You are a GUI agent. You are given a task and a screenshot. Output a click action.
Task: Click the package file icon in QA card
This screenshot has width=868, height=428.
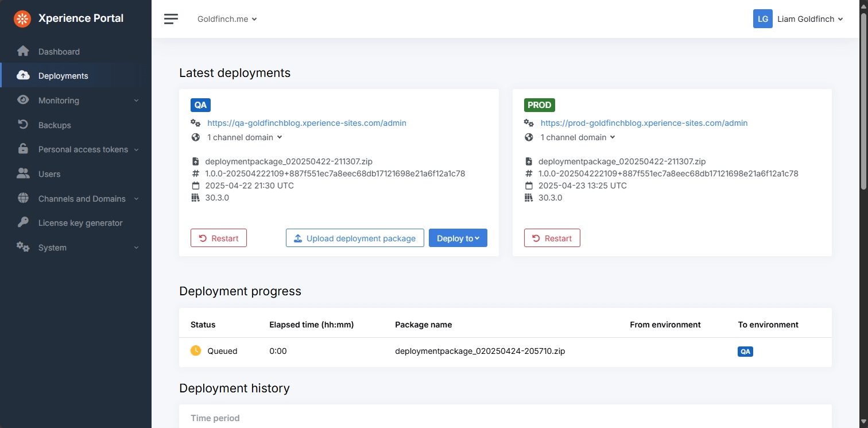[x=196, y=161]
